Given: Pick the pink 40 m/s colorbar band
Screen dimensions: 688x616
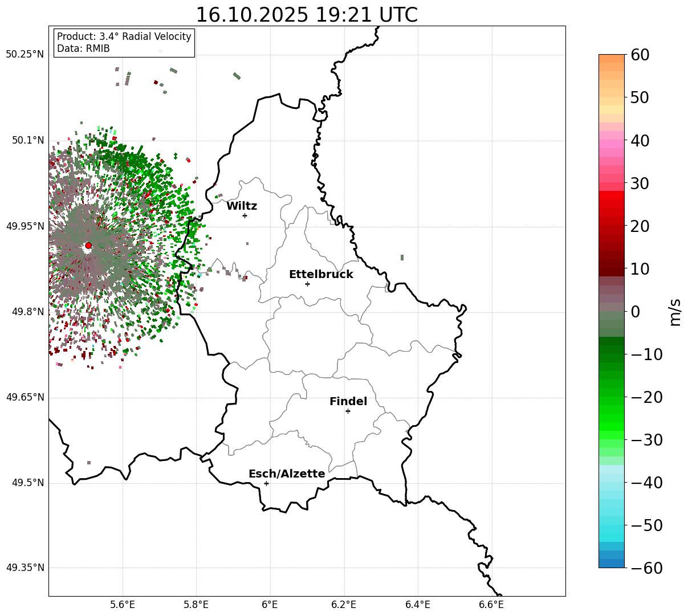Looking at the screenshot, I should coord(612,141).
